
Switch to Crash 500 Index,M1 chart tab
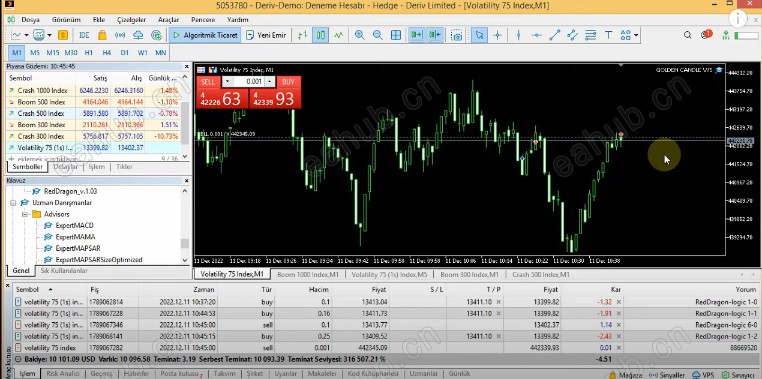[540, 275]
